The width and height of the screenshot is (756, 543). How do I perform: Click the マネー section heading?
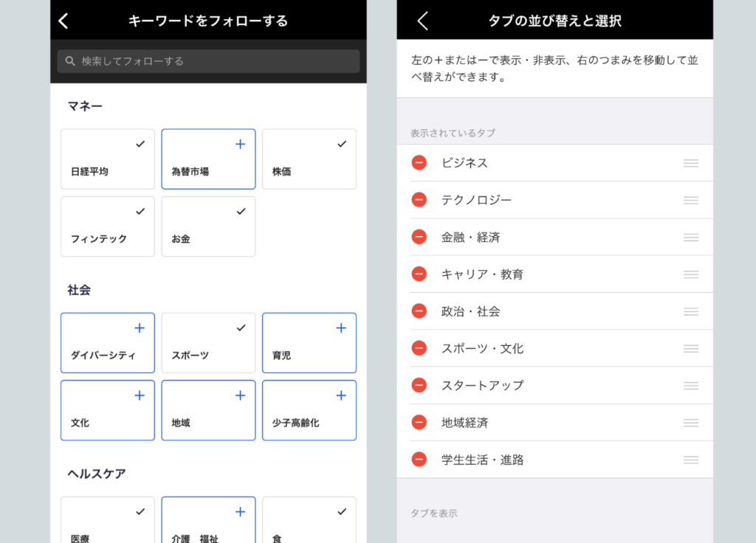(x=85, y=106)
